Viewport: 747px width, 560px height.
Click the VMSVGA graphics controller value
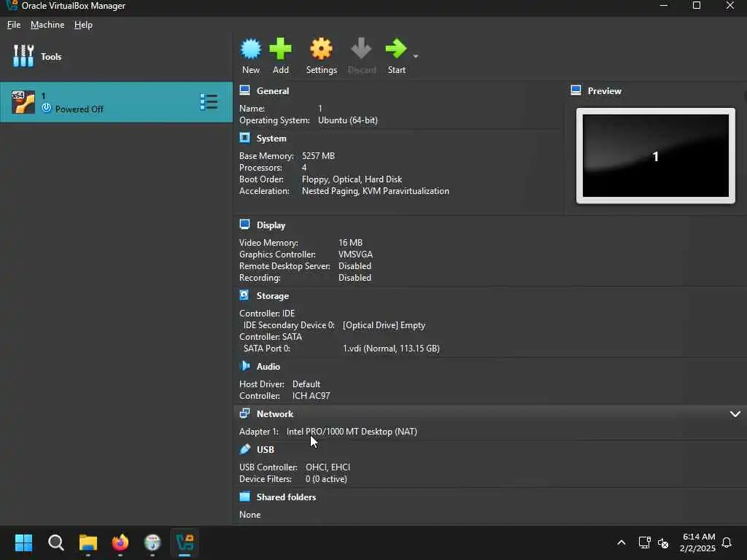[355, 254]
